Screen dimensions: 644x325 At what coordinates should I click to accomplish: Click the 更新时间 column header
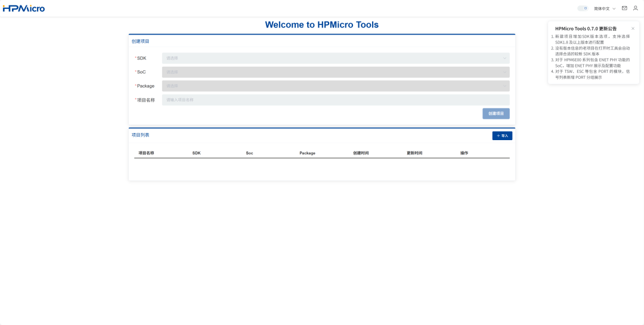pyautogui.click(x=414, y=153)
